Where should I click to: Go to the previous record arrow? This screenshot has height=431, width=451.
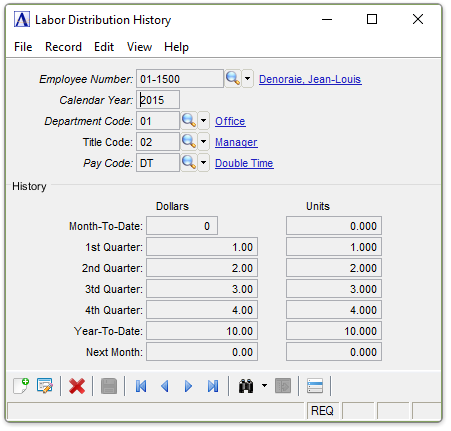165,386
